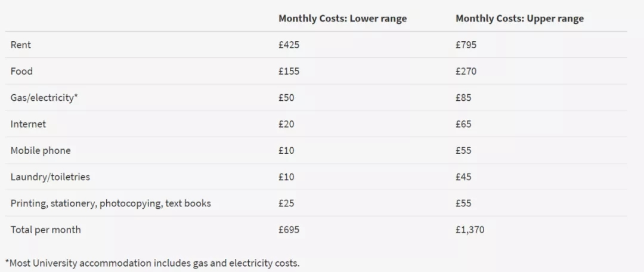Viewport: 644px width, 272px height.
Task: Click the £270 food upper value
Action: click(466, 71)
